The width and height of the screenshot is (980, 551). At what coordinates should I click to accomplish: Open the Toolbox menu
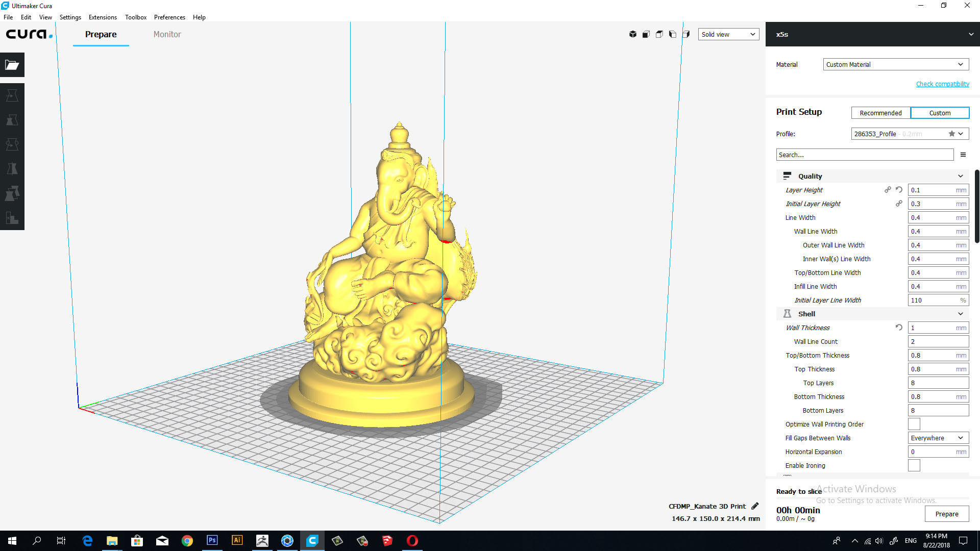point(136,17)
